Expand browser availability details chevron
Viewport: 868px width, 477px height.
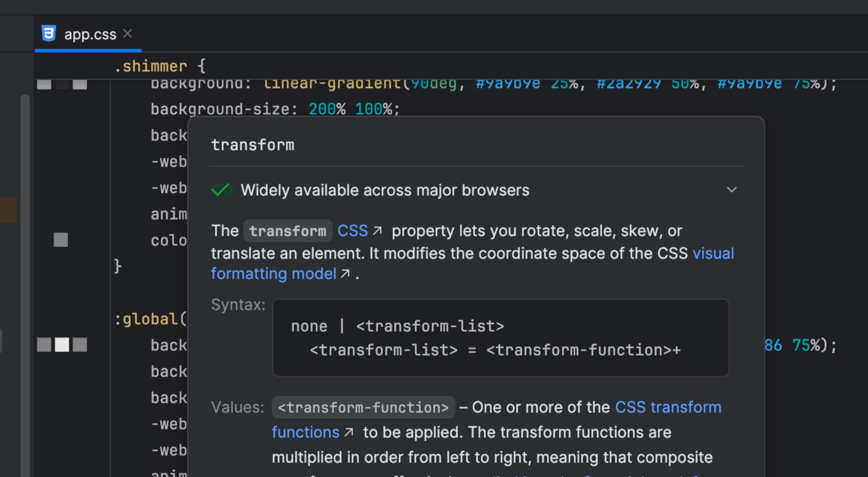click(732, 190)
